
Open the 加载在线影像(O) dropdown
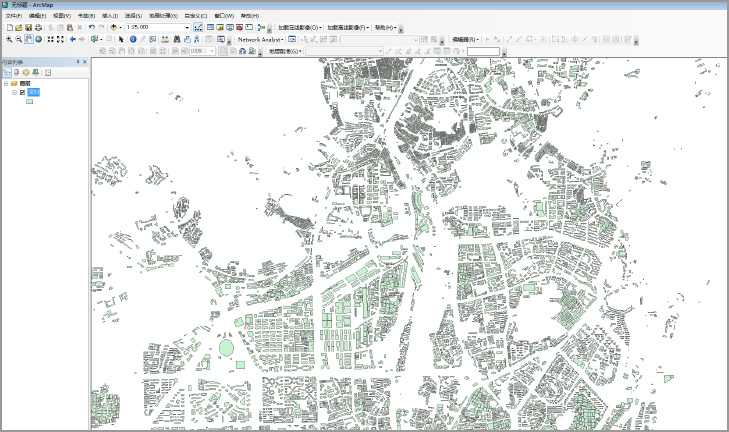[x=300, y=28]
